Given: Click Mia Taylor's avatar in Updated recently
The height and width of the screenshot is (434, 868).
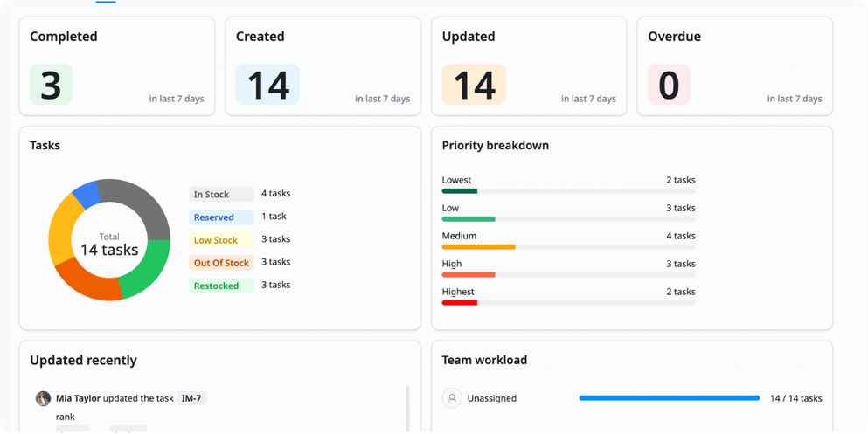Looking at the screenshot, I should pos(43,398).
